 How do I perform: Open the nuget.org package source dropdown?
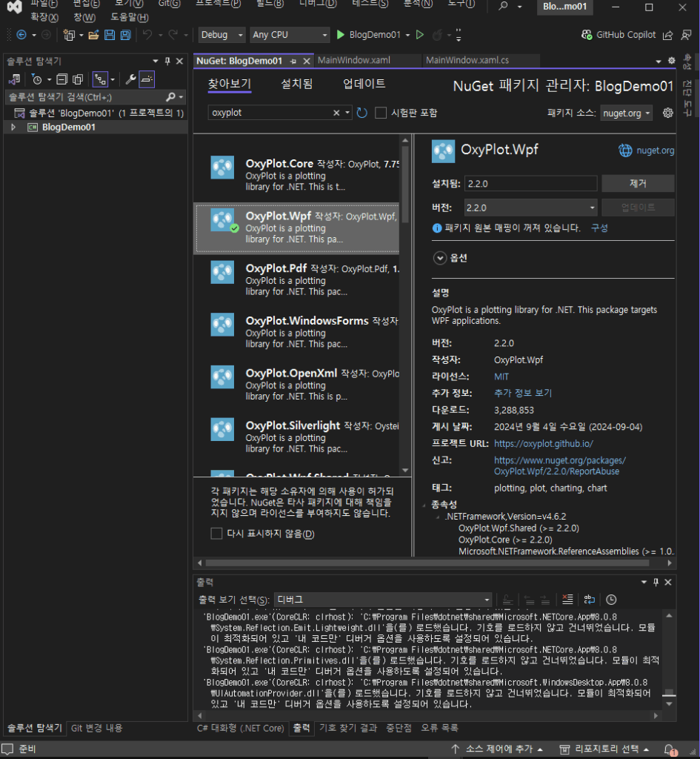pyautogui.click(x=626, y=113)
